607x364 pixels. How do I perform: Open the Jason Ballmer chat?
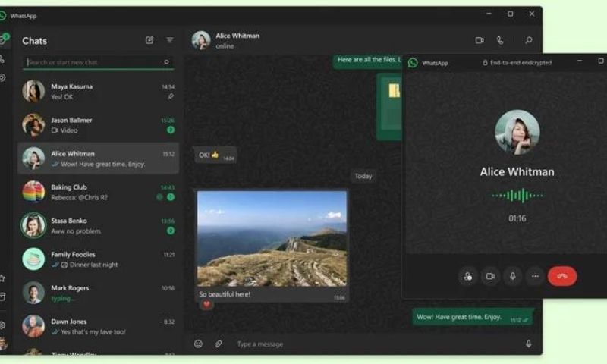(x=99, y=124)
